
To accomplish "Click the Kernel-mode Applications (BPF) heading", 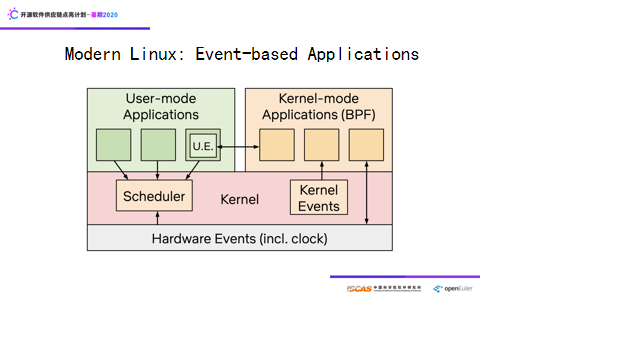I will point(319,107).
